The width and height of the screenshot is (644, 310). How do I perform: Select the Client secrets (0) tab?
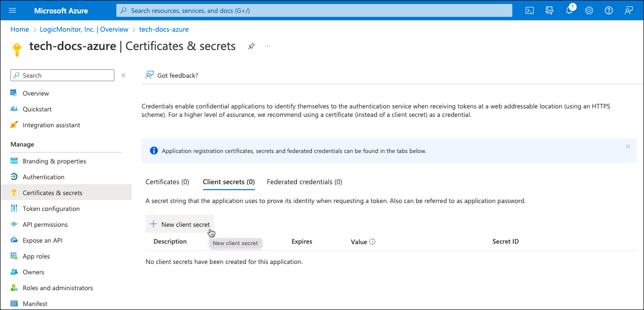tap(229, 182)
